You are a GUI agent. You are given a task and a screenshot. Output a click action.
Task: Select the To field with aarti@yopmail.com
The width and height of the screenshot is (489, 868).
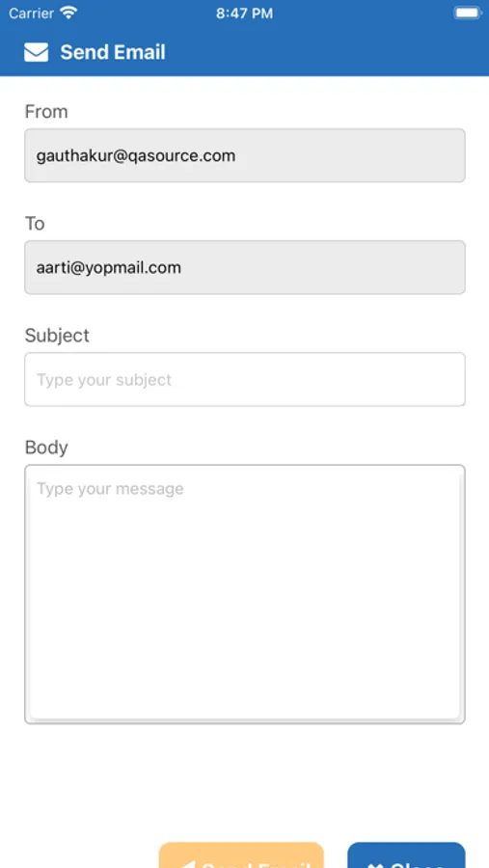pyautogui.click(x=245, y=267)
